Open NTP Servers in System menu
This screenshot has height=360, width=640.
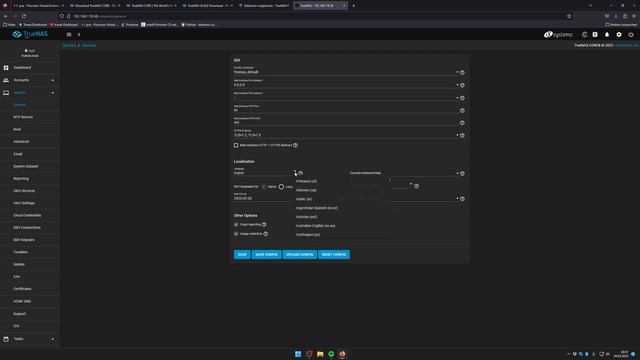point(23,117)
